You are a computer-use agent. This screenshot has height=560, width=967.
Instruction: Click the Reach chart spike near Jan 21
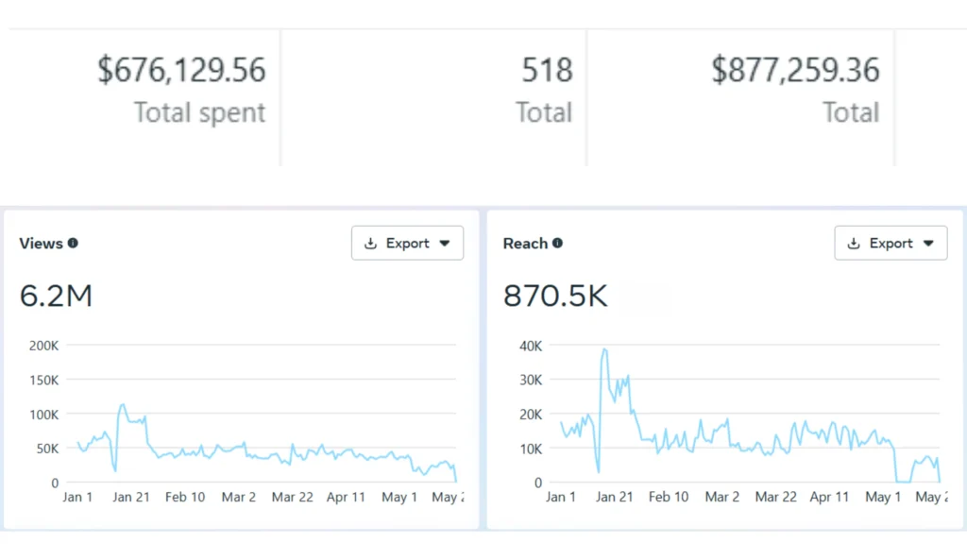[604, 349]
